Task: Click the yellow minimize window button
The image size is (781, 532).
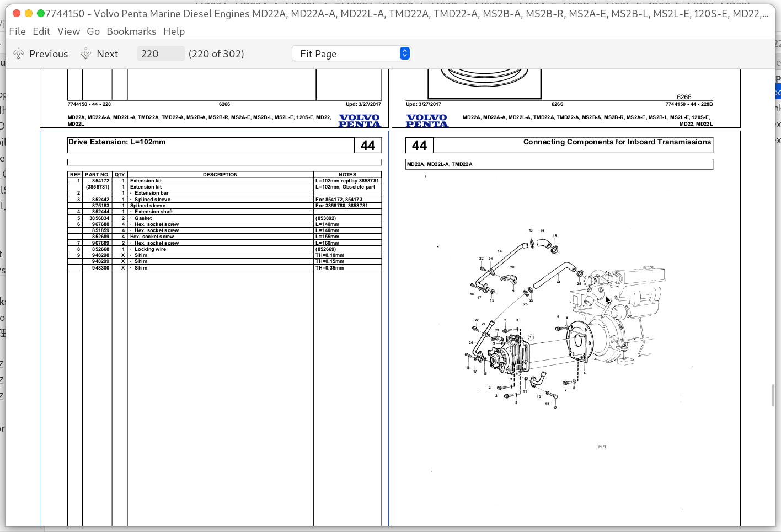Action: (x=29, y=13)
